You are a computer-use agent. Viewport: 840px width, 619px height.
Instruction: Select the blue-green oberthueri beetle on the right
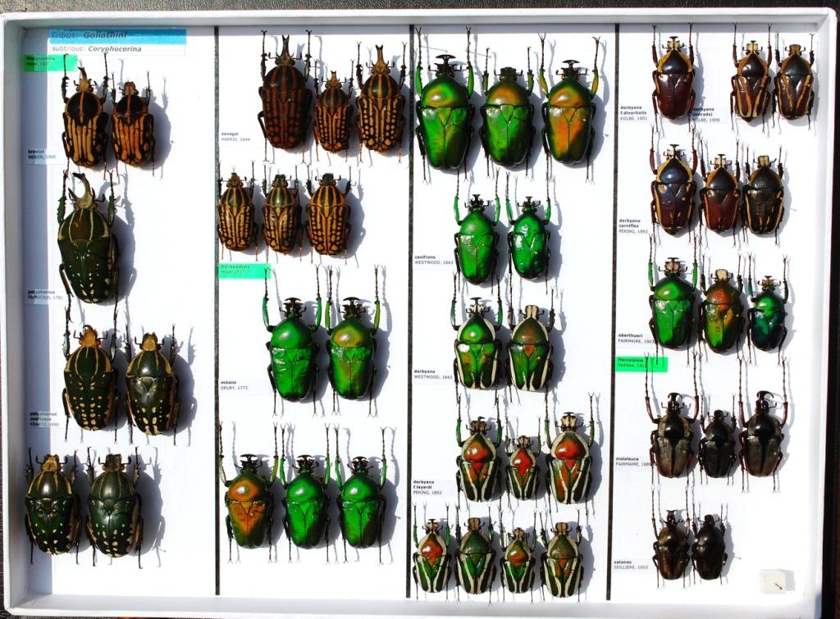[x=766, y=317]
